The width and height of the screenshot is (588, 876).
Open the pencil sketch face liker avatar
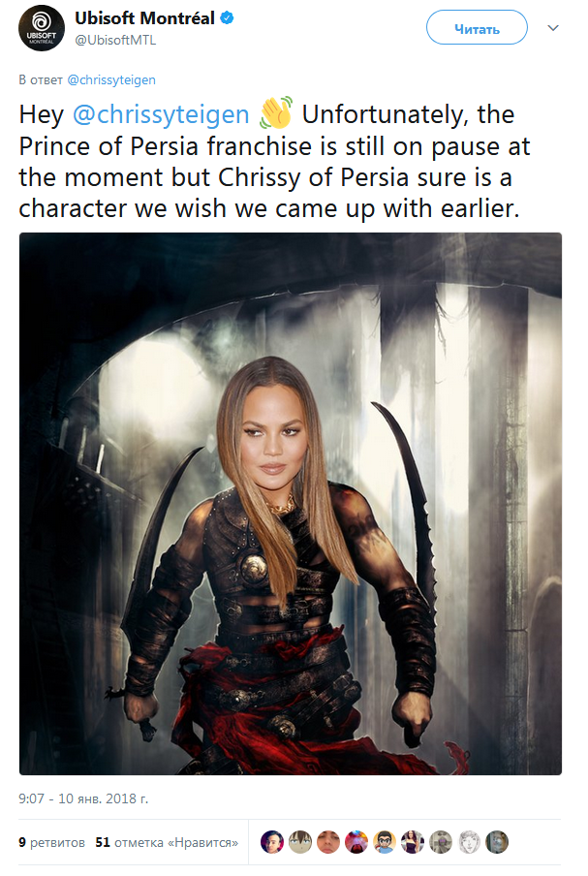click(x=469, y=842)
